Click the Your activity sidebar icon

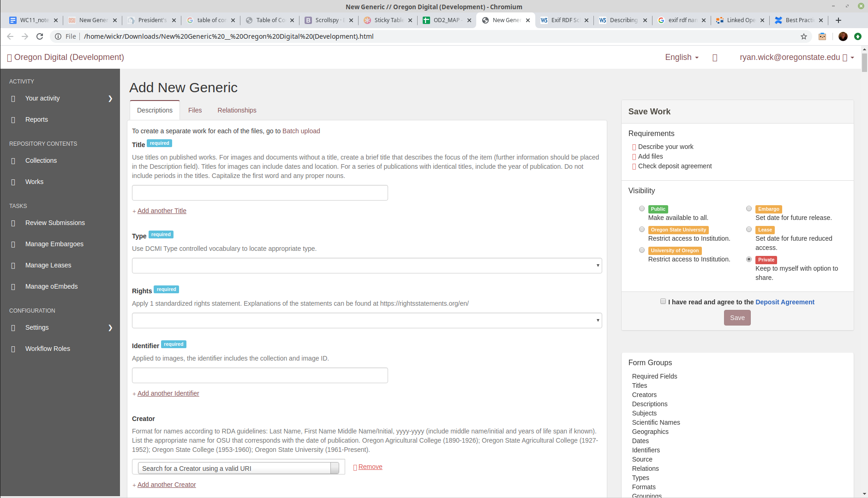coord(13,99)
